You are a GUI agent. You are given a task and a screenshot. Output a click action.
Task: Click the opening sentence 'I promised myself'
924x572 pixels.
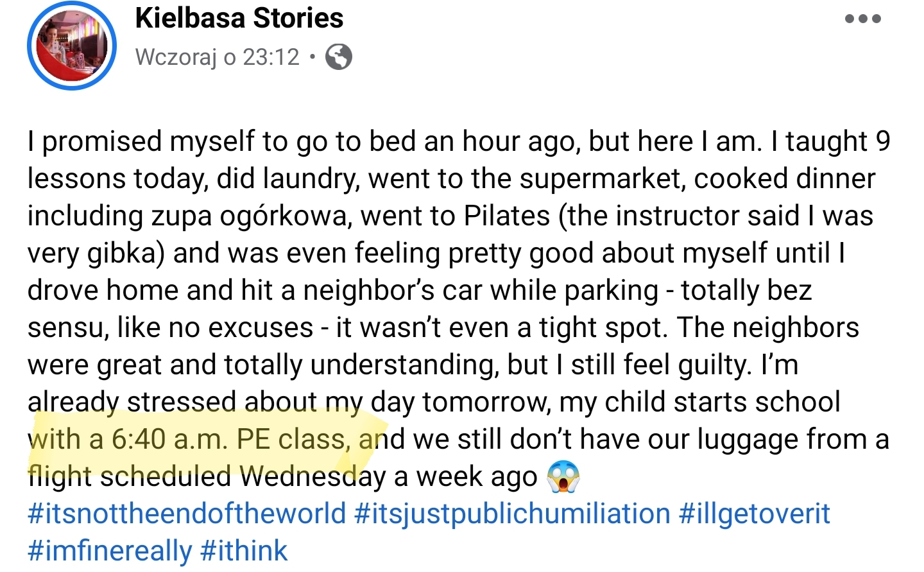pos(141,142)
